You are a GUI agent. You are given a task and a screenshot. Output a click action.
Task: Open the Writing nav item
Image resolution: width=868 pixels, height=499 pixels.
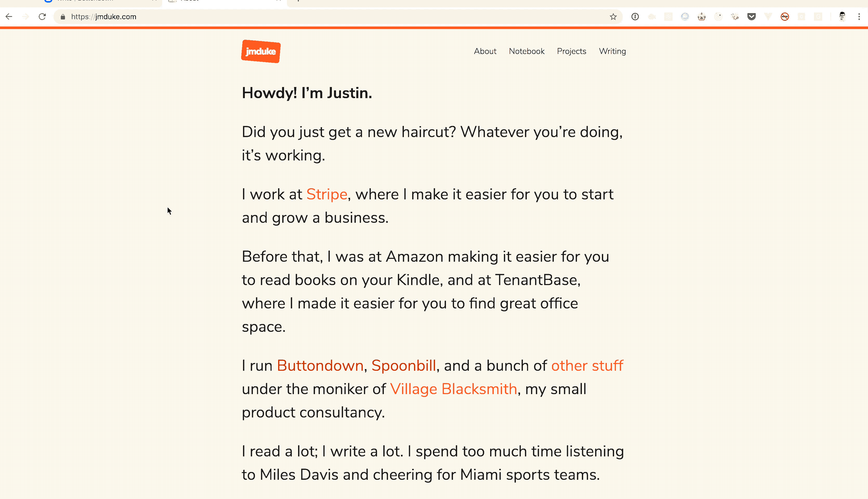(612, 51)
